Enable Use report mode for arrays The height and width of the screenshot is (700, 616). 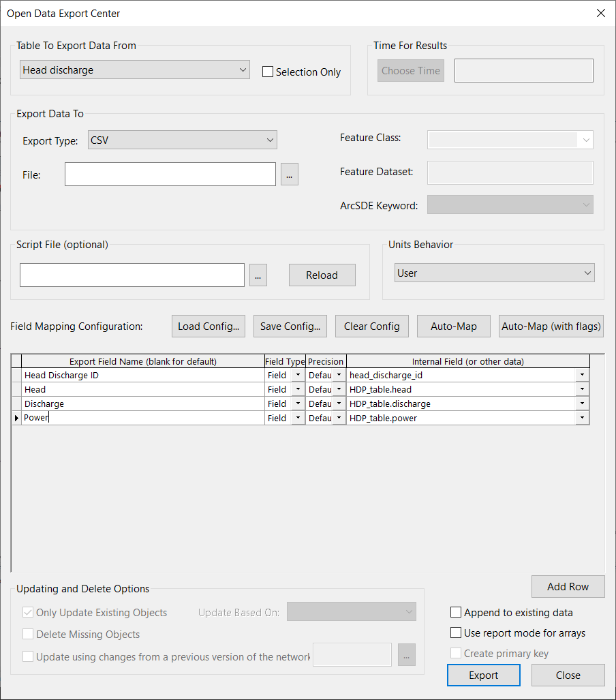tap(456, 633)
